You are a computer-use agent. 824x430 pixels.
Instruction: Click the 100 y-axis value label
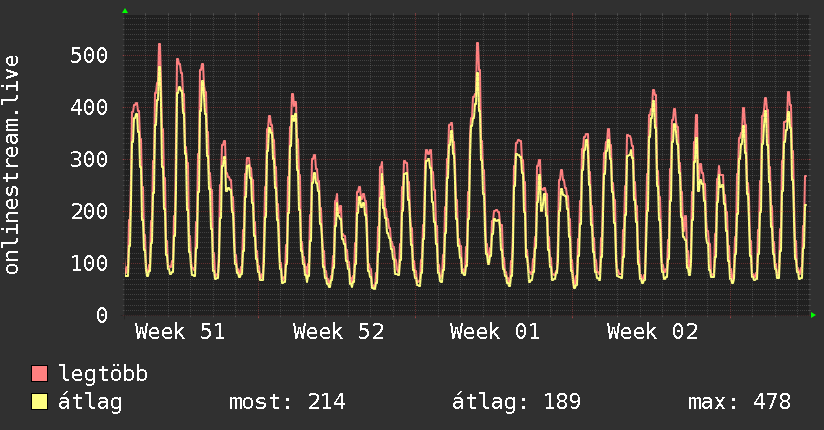click(89, 263)
